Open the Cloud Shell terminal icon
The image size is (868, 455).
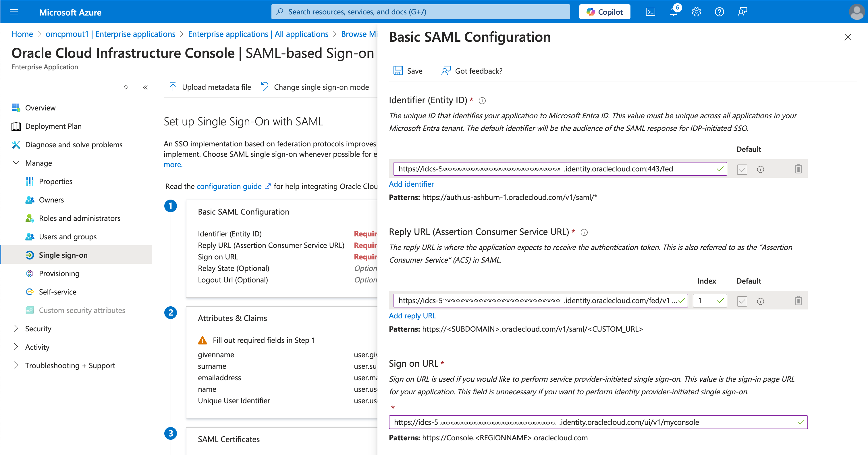(x=650, y=12)
